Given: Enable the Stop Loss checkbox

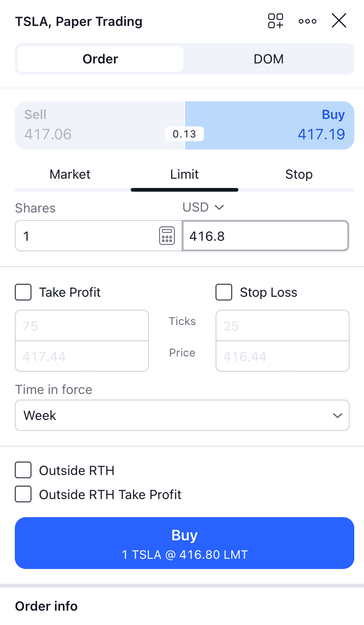Looking at the screenshot, I should click(224, 293).
